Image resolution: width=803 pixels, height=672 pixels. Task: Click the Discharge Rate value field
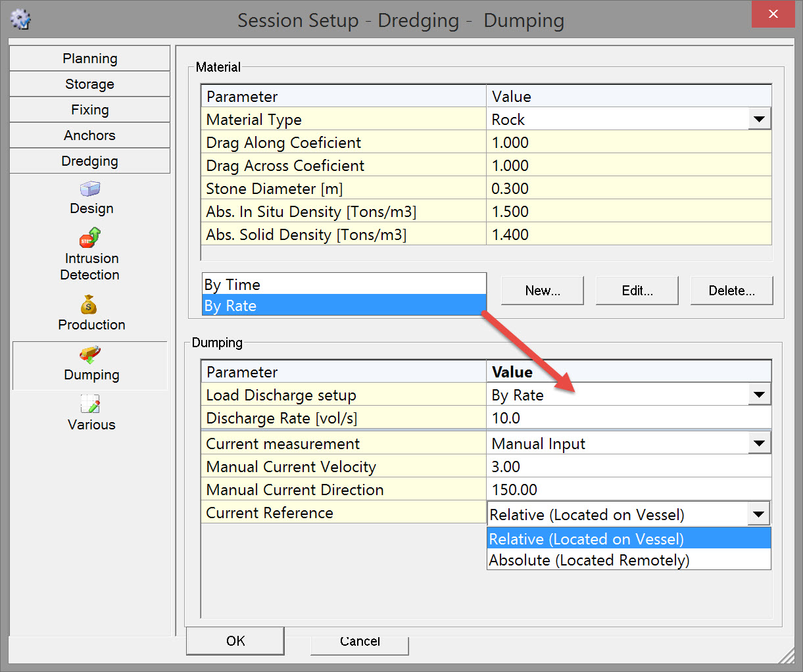pyautogui.click(x=628, y=418)
